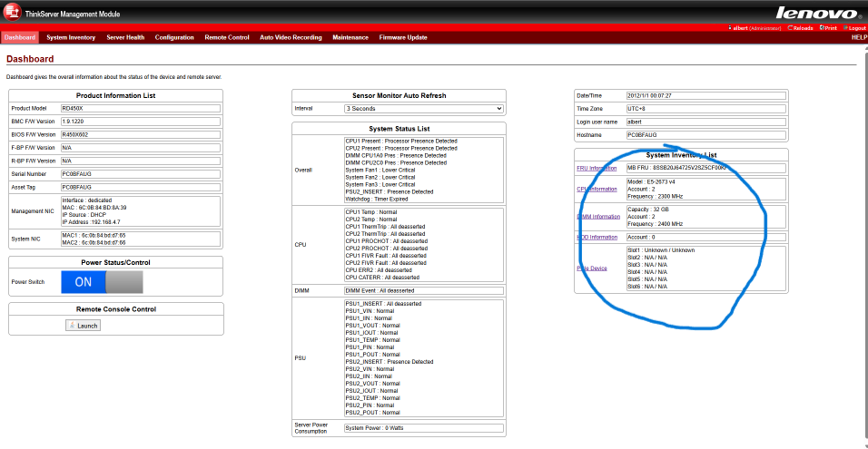Click the HELP link
Screen dimensions: 868x449
point(859,37)
